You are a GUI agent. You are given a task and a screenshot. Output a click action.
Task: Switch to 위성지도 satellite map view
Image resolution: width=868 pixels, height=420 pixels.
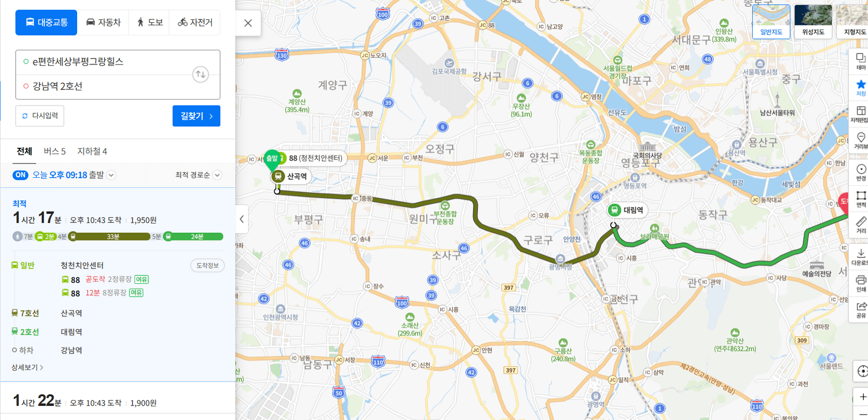tap(813, 21)
